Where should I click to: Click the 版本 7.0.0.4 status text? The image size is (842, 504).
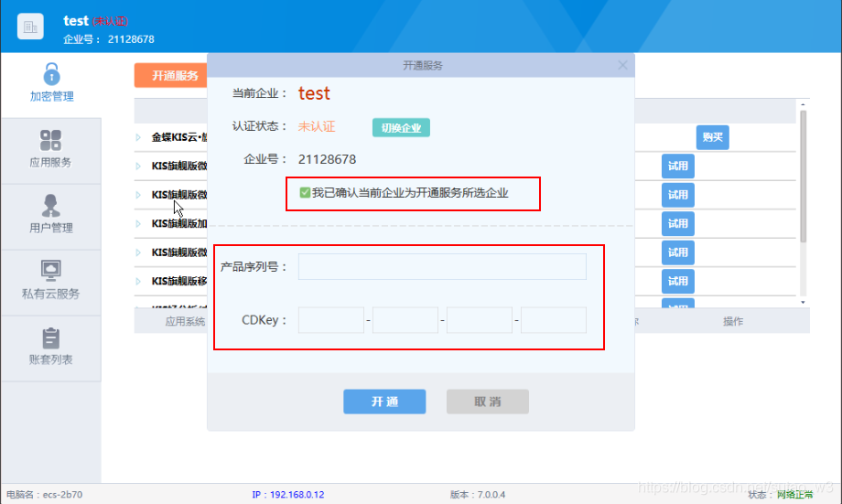point(478,494)
